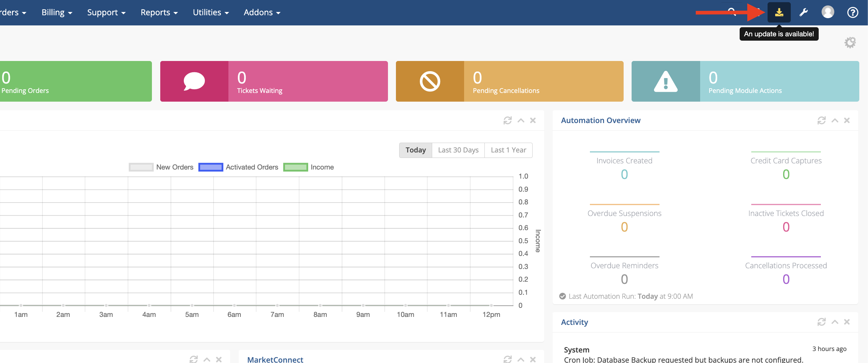Click the yellow update download icon

click(x=779, y=13)
